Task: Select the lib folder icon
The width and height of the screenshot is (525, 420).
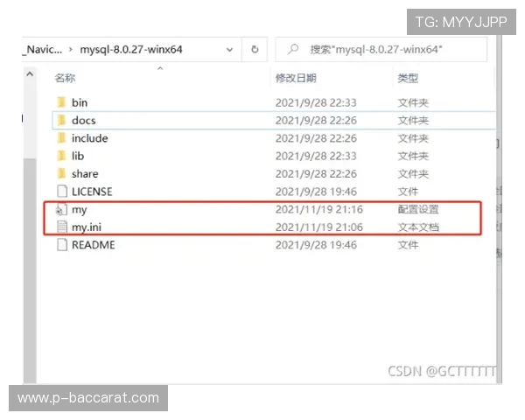Action: click(x=61, y=156)
